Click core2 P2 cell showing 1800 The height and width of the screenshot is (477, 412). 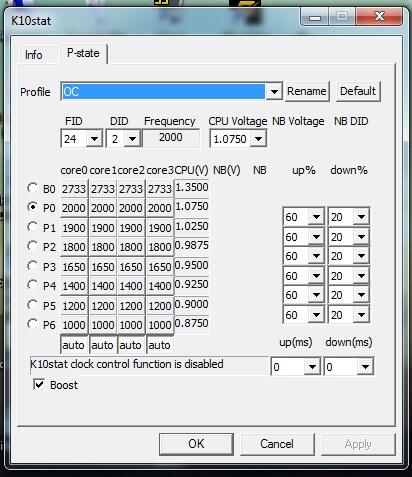click(x=131, y=247)
